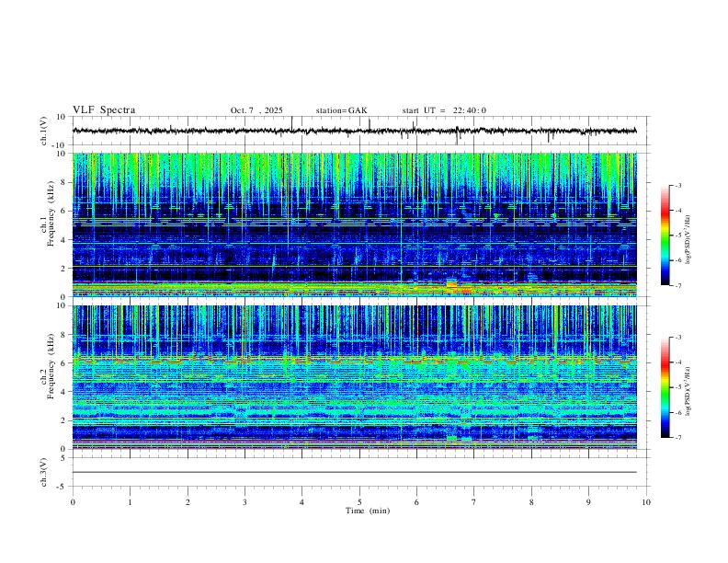Select the date text "Oct. 7 , 2025"
728x563 pixels.
[256, 110]
